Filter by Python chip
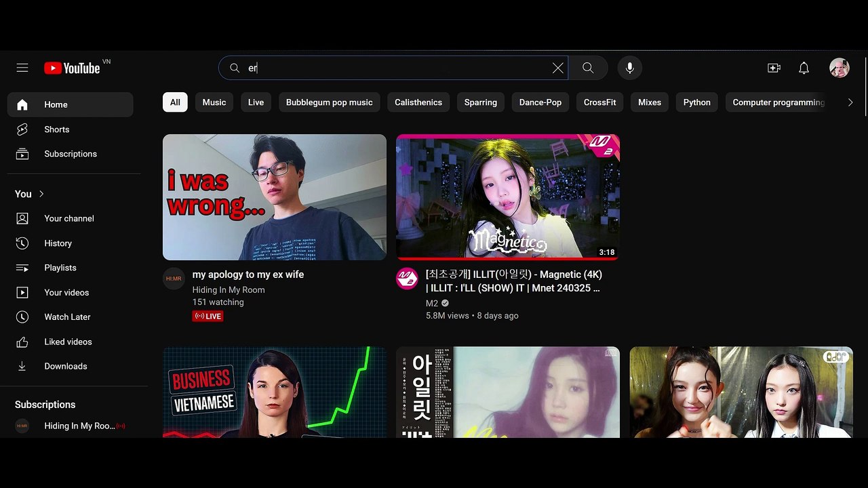This screenshot has height=488, width=868. point(697,102)
